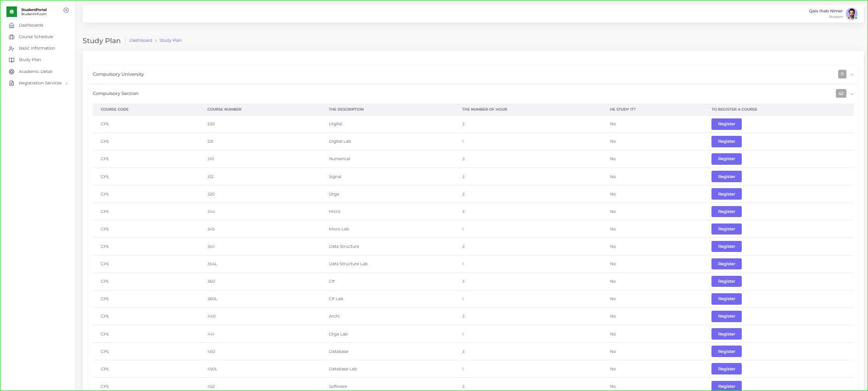Viewport: 868px width, 391px height.
Task: Click the Dashboards home icon
Action: tap(11, 25)
